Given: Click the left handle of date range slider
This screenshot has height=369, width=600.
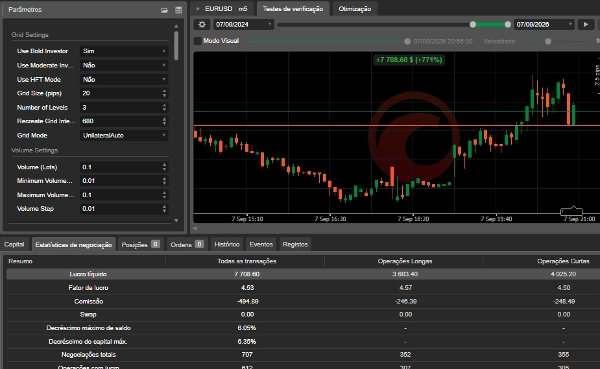Looking at the screenshot, I should (x=473, y=24).
